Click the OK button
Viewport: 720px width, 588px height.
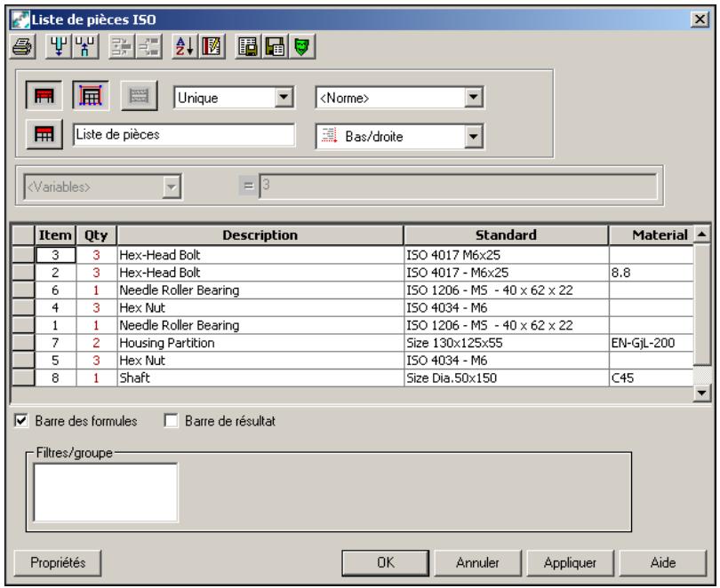click(x=385, y=563)
